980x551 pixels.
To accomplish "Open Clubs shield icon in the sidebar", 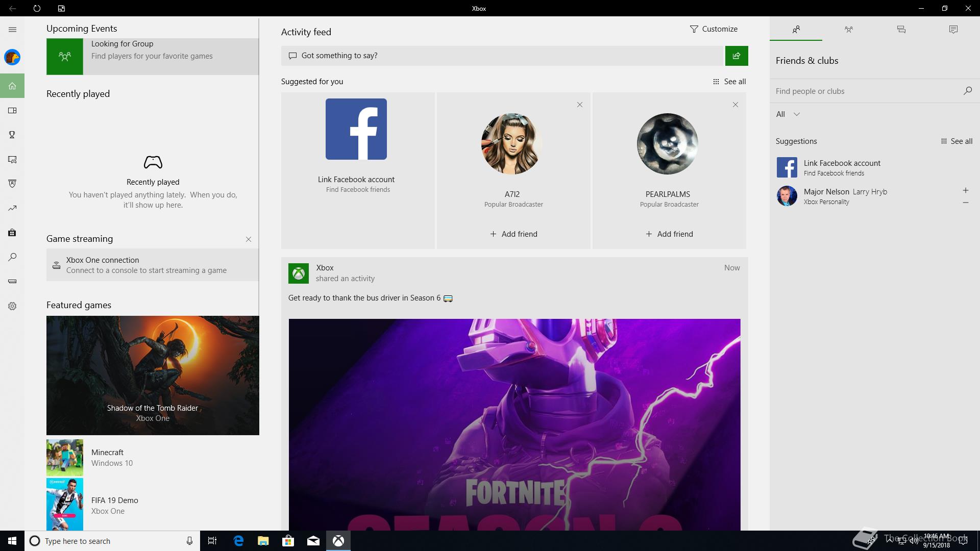I will coord(12,184).
